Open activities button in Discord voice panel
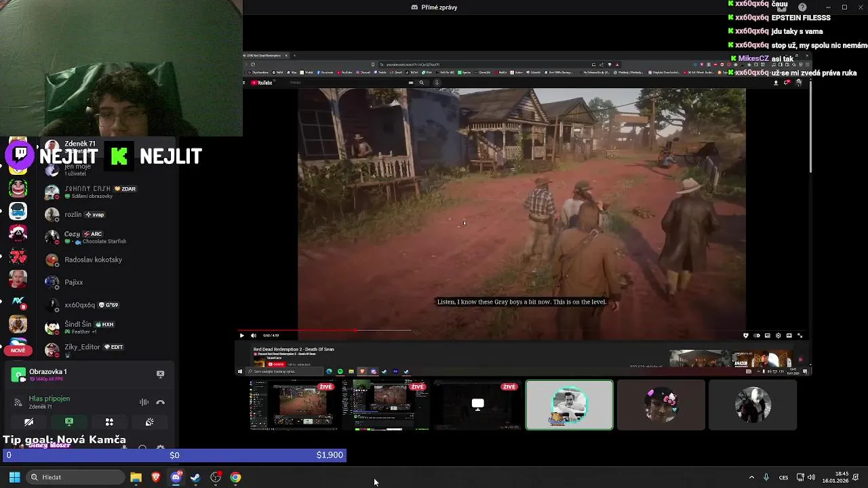 pyautogui.click(x=109, y=422)
